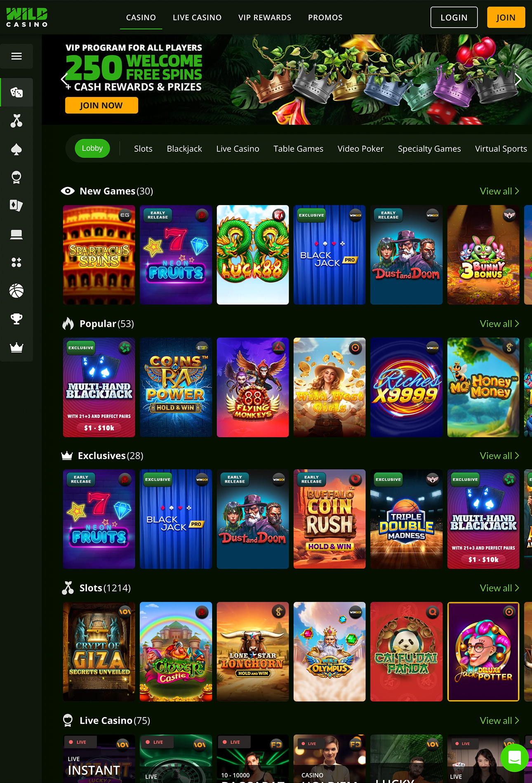Expand New Games with View all
The image size is (532, 783).
pyautogui.click(x=499, y=191)
